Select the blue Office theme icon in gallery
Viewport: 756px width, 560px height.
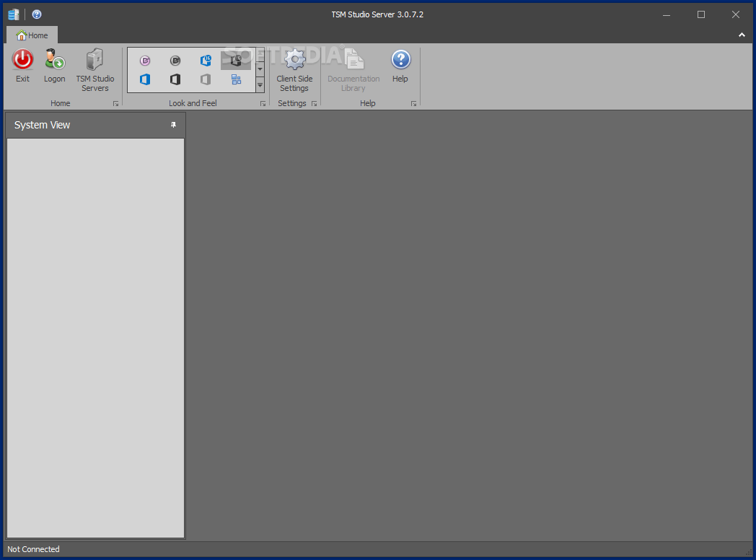[x=145, y=79]
